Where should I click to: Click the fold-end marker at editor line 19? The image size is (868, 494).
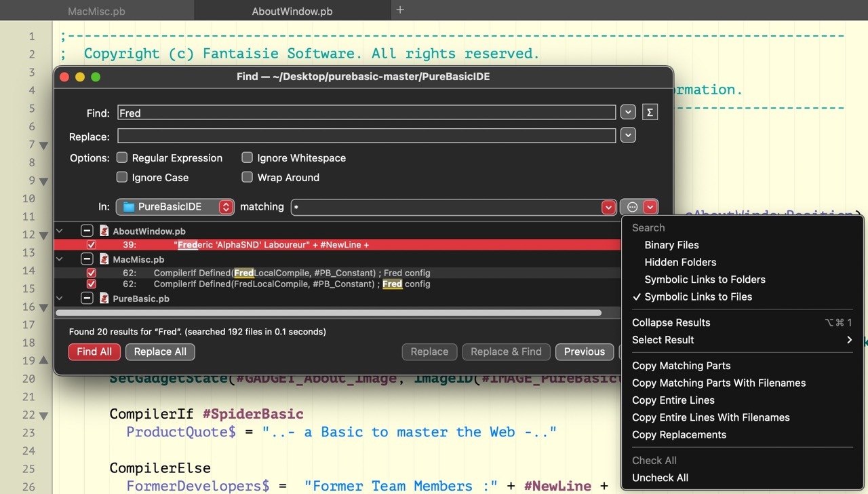pos(43,360)
